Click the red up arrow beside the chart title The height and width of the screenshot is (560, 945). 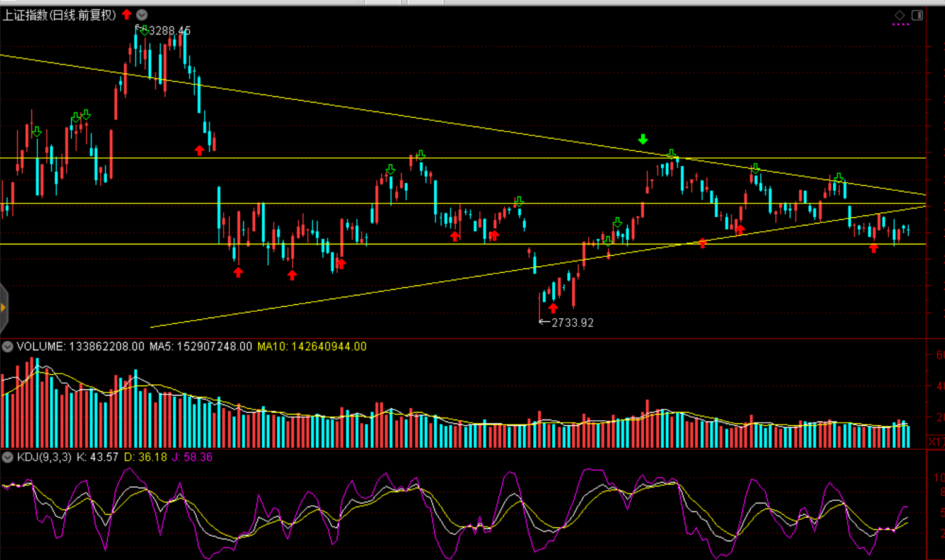pyautogui.click(x=127, y=14)
